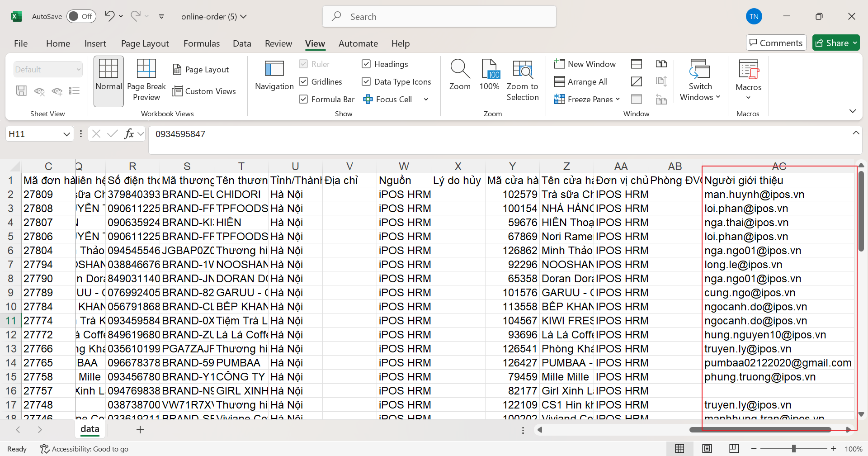
Task: Click the Undo arrow icon
Action: (x=109, y=16)
